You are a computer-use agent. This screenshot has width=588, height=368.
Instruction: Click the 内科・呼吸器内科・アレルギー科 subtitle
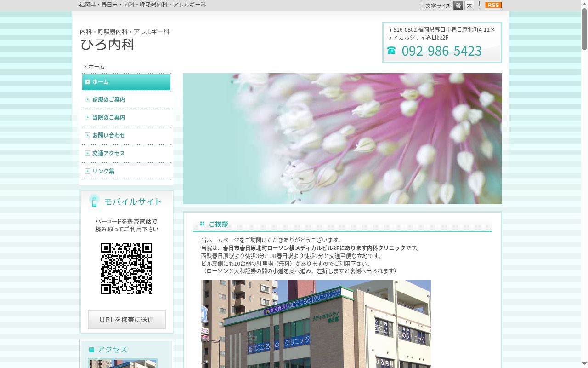tap(125, 32)
